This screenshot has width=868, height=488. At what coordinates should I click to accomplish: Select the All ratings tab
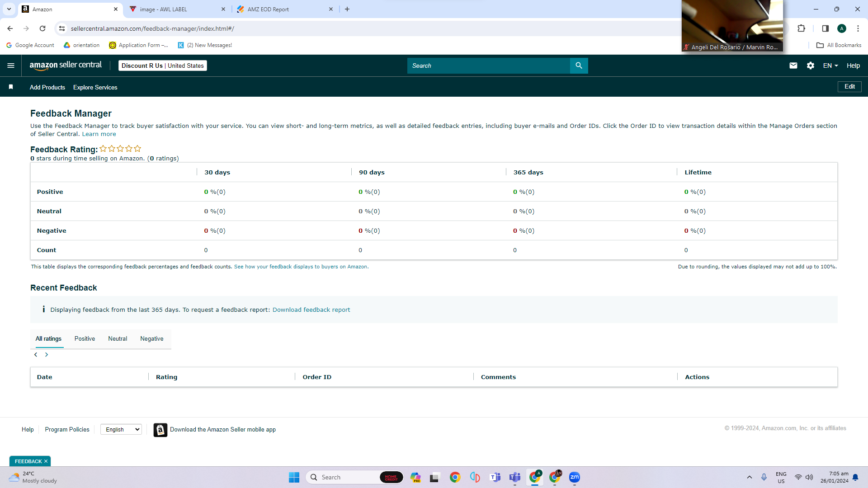coord(48,339)
